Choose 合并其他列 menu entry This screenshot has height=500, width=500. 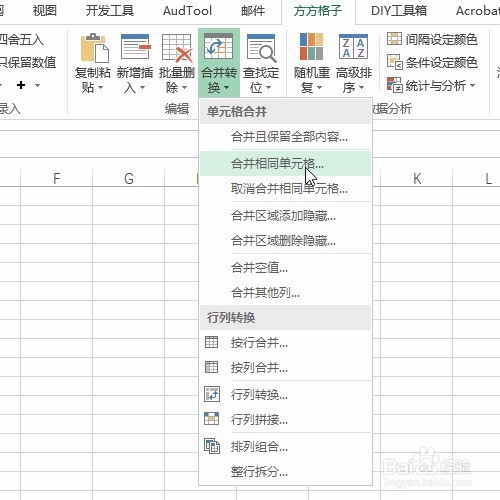(285, 292)
